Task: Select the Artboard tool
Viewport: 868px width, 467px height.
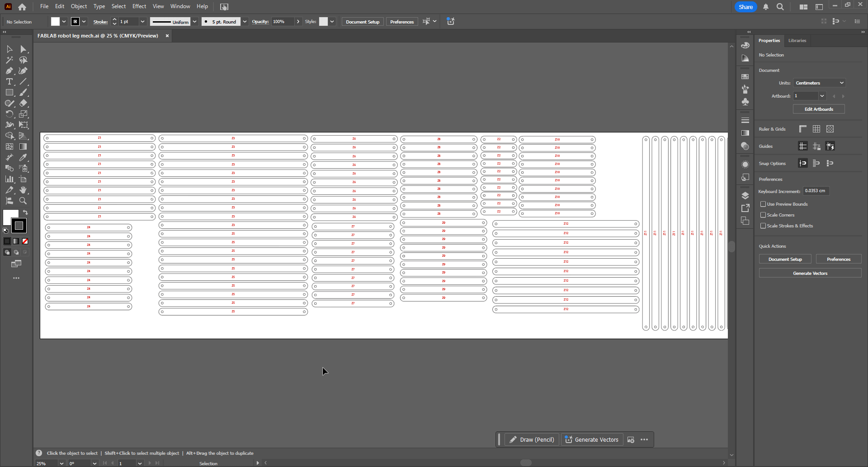Action: pos(24,179)
